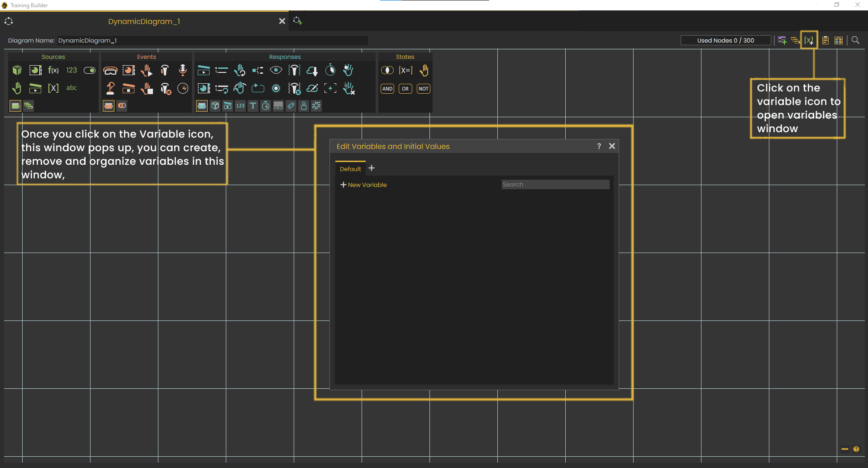This screenshot has width=868, height=468.
Task: Open Responses tag category tab
Action: pos(291,106)
